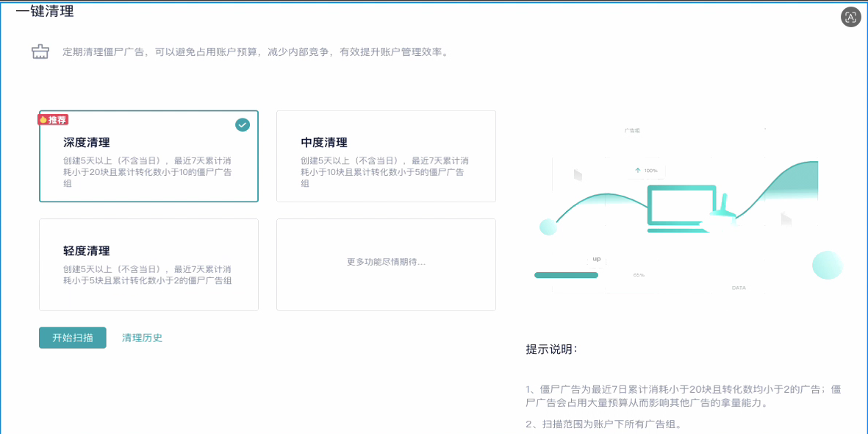Click the circular A translate icon top right

850,17
